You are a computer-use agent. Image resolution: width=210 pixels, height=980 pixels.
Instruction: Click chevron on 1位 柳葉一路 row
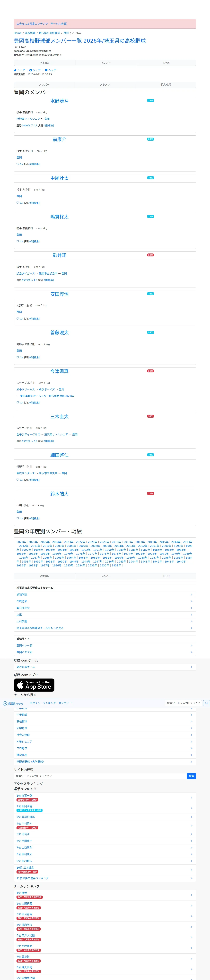coord(191,798)
